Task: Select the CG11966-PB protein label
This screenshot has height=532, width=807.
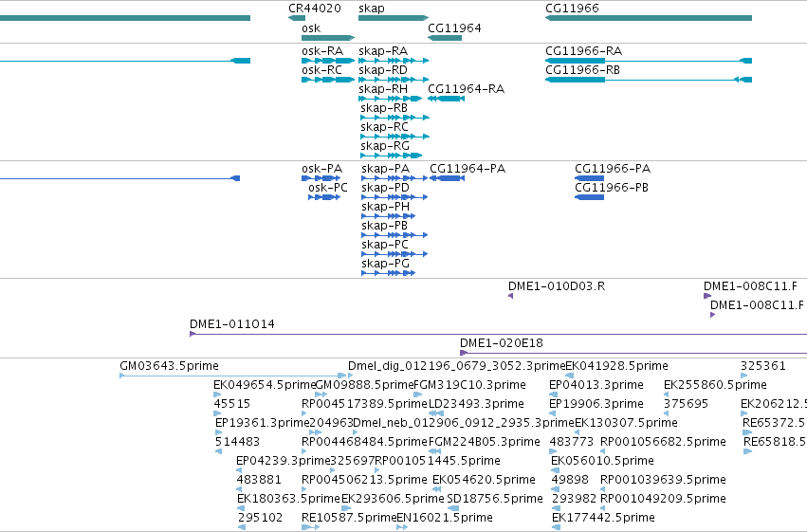Action: [612, 188]
